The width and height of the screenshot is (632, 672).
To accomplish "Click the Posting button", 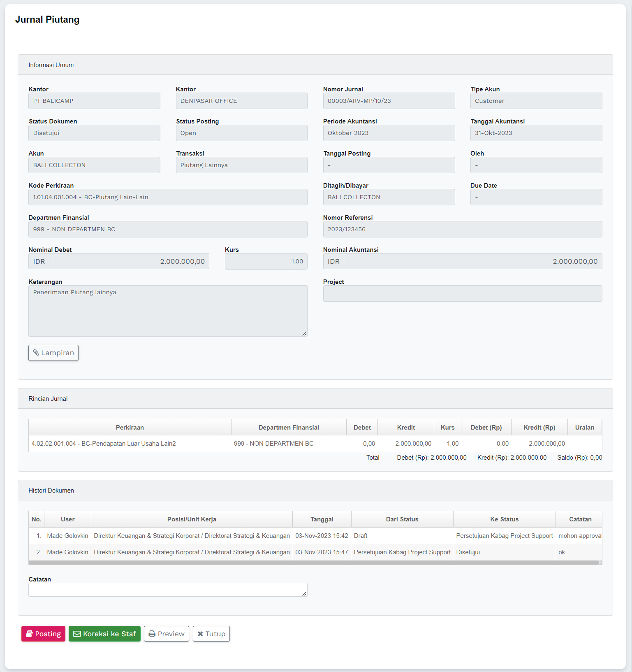I will 43,634.
